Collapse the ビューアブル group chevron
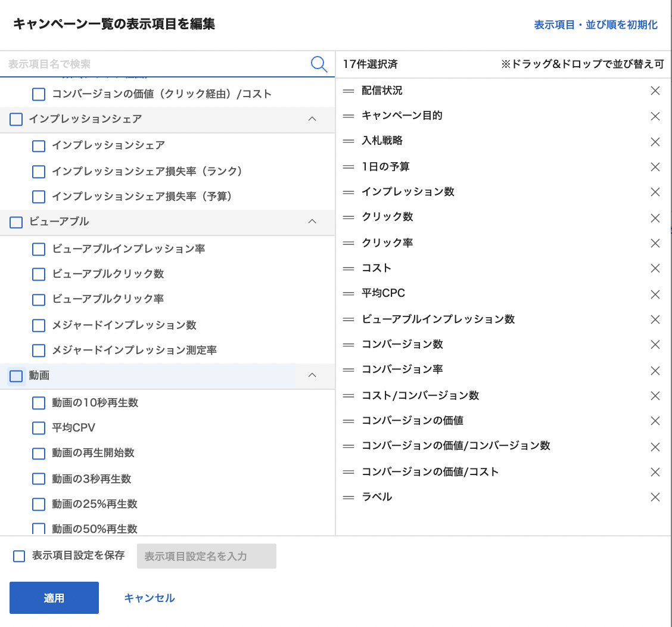 312,222
